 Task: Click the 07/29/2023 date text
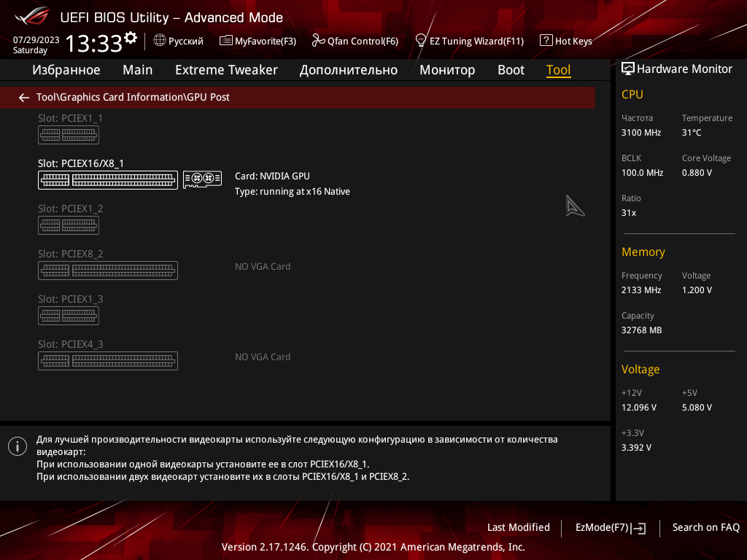click(36, 40)
